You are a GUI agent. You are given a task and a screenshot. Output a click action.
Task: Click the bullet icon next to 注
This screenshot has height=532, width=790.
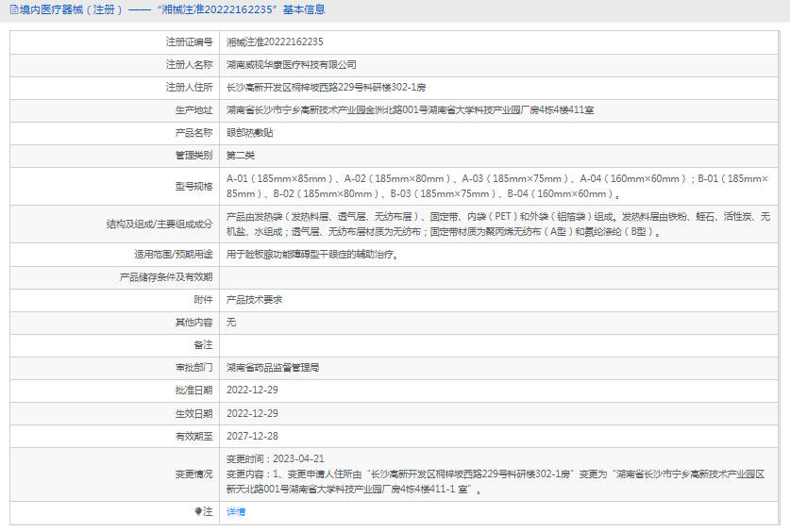[198, 511]
